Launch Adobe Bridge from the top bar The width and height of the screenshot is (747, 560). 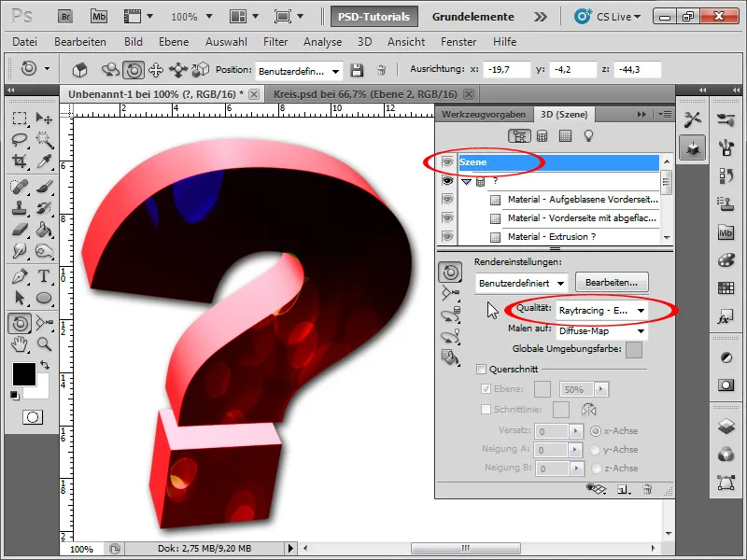[65, 17]
